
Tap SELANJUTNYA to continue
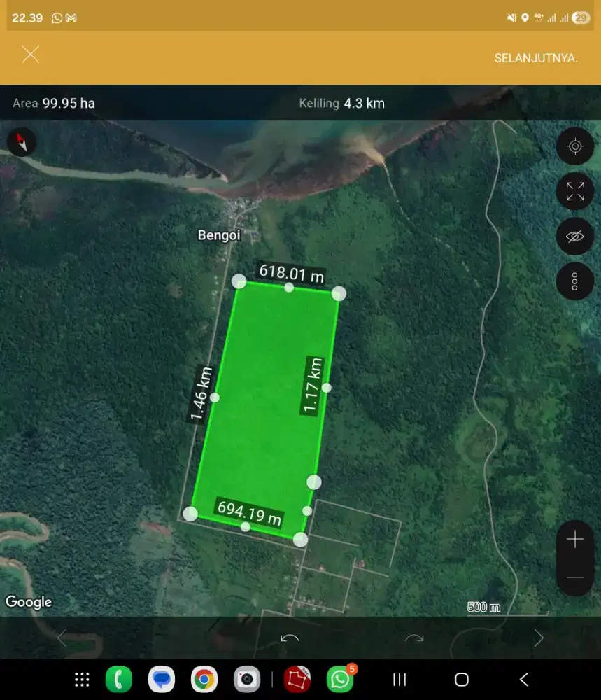[x=535, y=57]
